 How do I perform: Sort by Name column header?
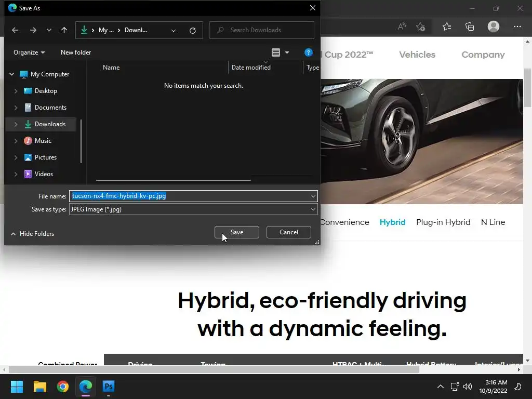[x=111, y=68]
